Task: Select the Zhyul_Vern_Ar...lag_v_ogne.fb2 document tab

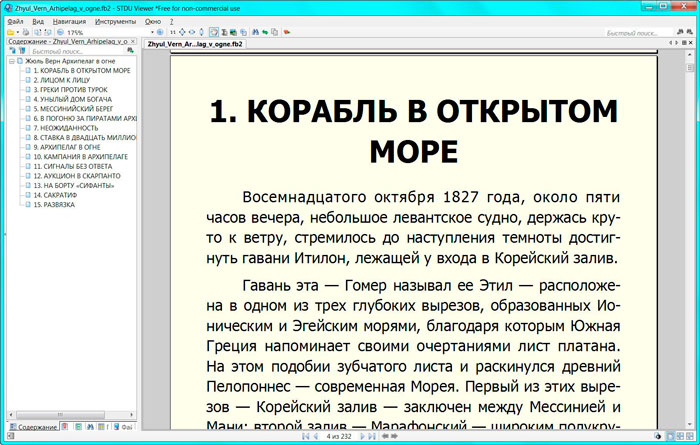Action: 195,44
